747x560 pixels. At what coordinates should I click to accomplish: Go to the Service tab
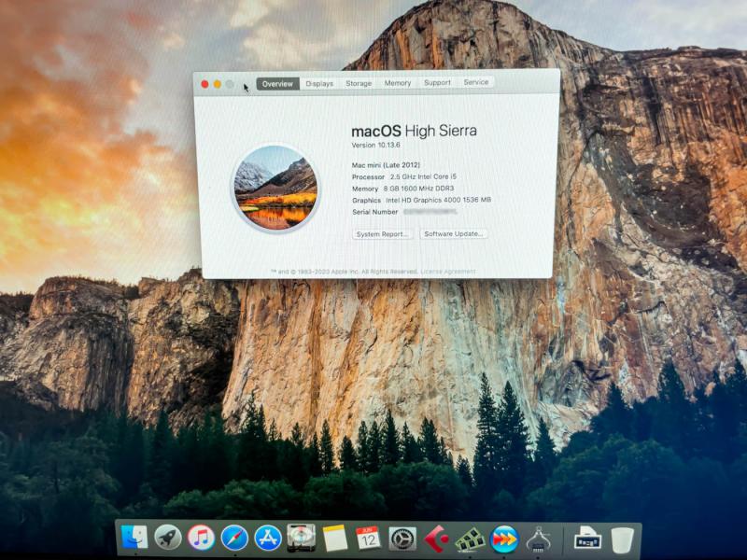point(476,82)
